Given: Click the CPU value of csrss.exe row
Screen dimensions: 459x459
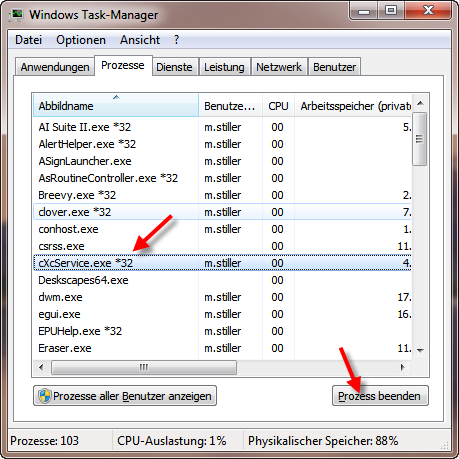Looking at the screenshot, I should coord(277,246).
